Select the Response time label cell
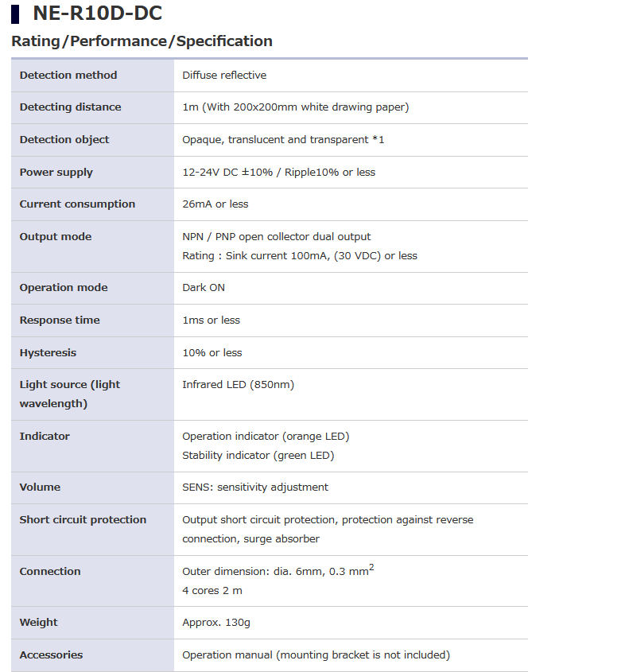 (x=60, y=320)
